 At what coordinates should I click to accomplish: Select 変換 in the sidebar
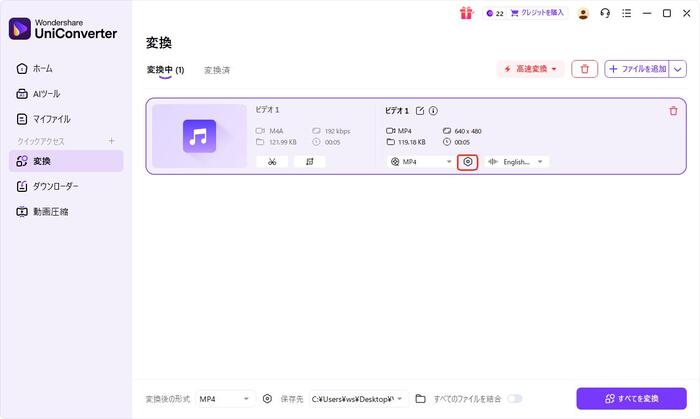[x=66, y=161]
